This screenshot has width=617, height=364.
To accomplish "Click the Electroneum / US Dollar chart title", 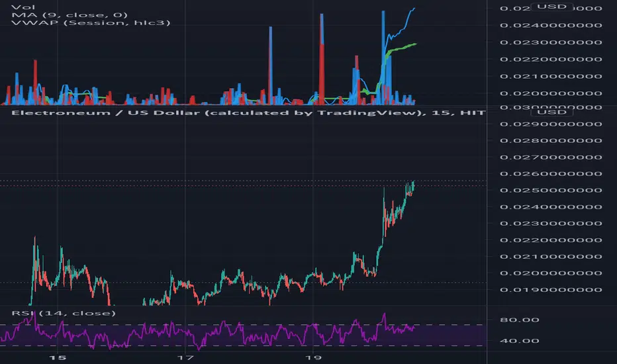I will pos(248,113).
